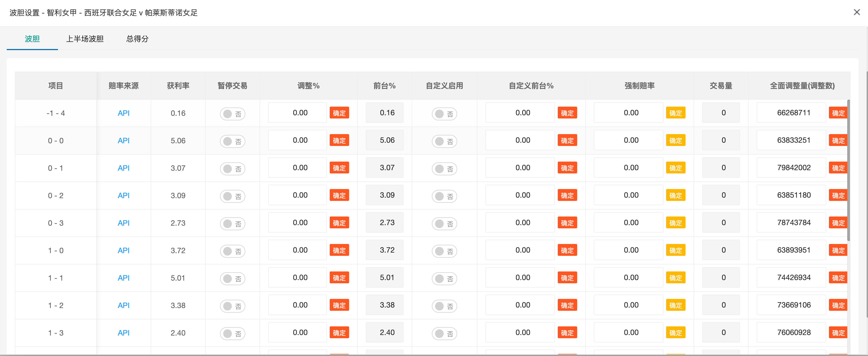Select the 1 - 2 row label

(x=56, y=306)
